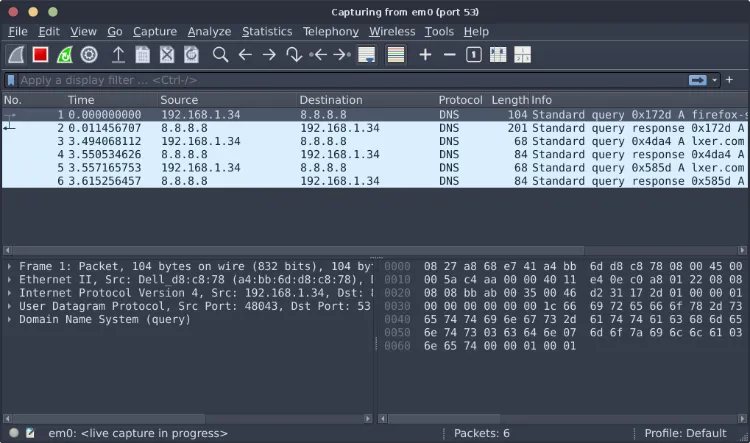Add a display filter button with plus
The image size is (750, 443).
(729, 79)
